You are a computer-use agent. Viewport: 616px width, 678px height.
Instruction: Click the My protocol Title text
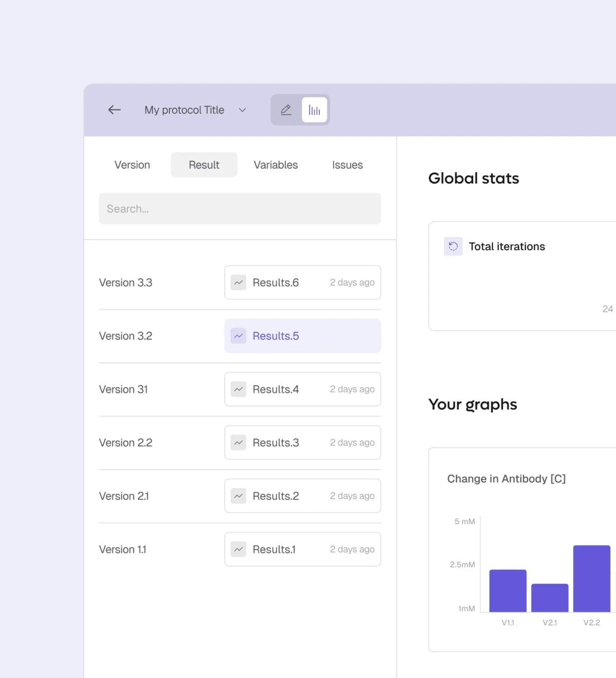(x=184, y=110)
